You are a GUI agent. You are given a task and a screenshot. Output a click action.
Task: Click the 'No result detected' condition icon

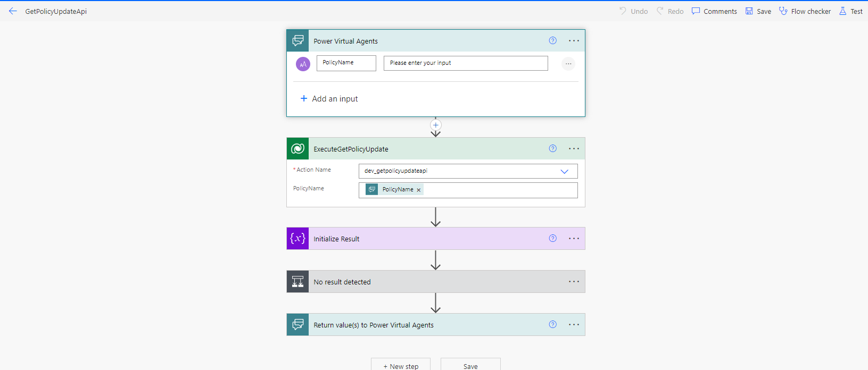pos(298,282)
